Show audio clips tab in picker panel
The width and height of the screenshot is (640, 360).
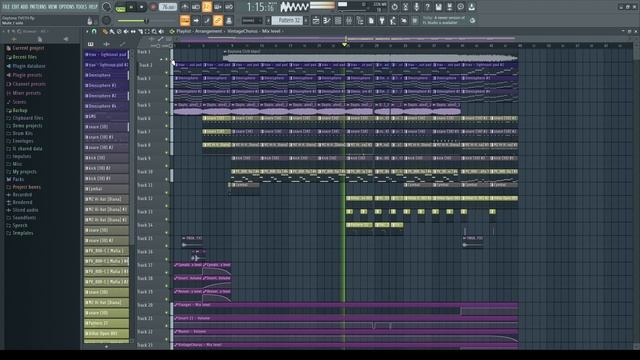(107, 44)
